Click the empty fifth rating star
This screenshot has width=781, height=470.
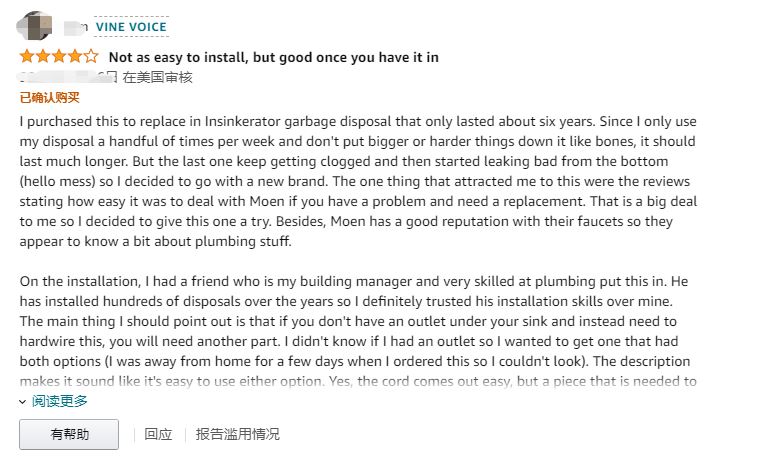click(x=91, y=56)
